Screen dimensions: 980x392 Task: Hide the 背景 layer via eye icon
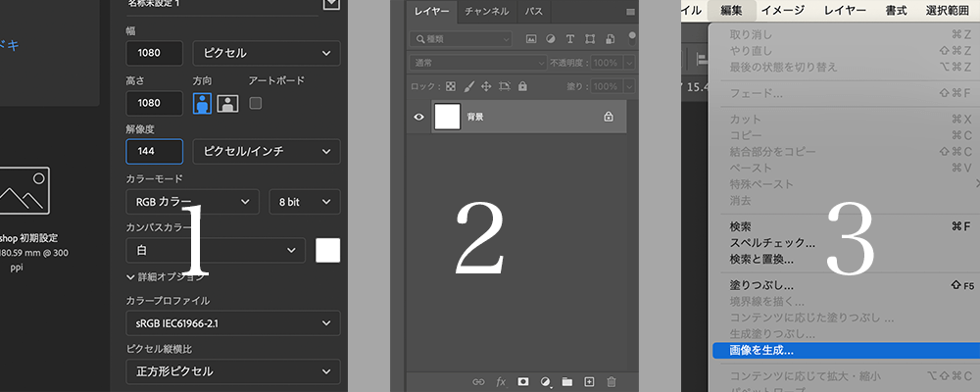point(418,117)
